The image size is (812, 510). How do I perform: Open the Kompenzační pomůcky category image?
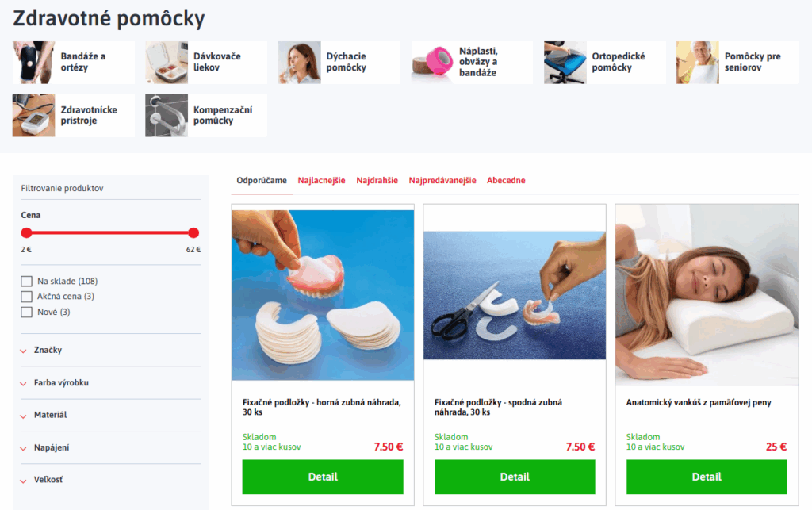pyautogui.click(x=167, y=116)
